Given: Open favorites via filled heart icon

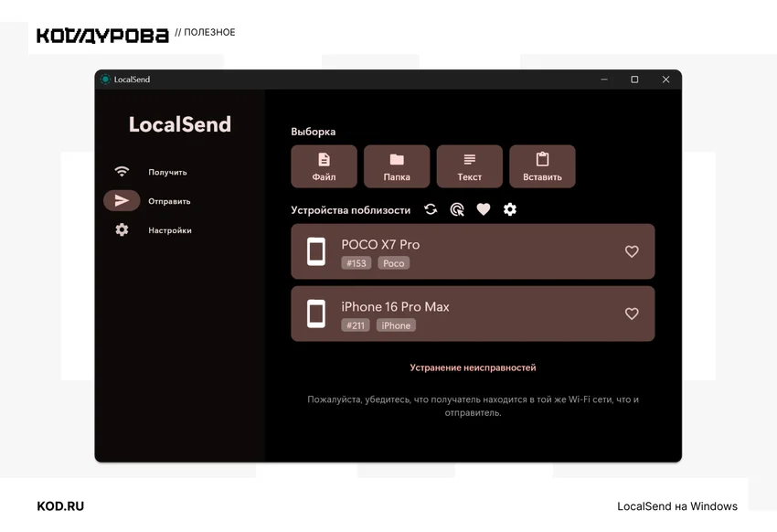Looking at the screenshot, I should [x=484, y=209].
